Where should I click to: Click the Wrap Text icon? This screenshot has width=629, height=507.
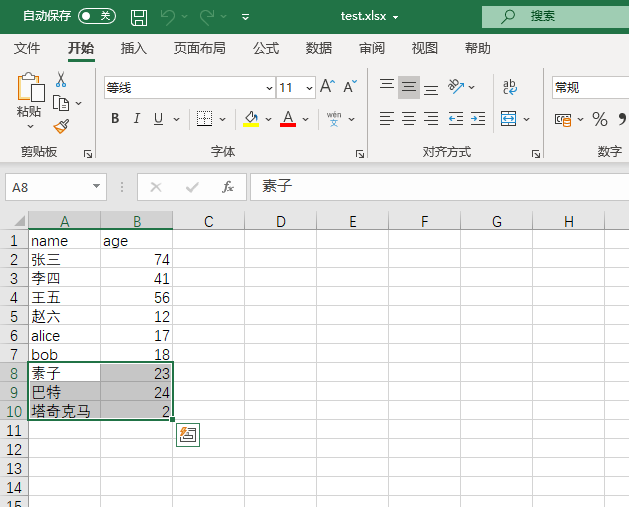pyautogui.click(x=509, y=87)
